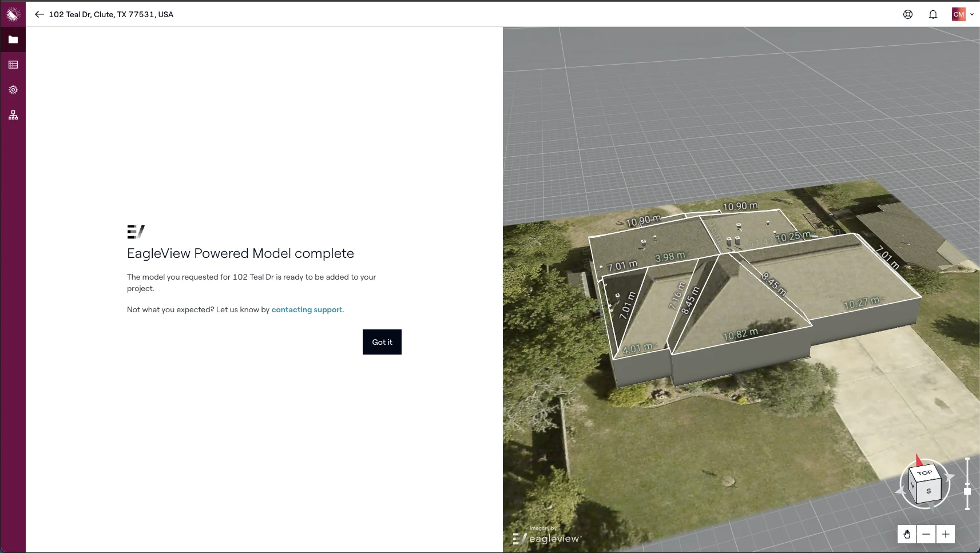The height and width of the screenshot is (553, 980).
Task: Zoom in with the plus button
Action: tap(946, 534)
